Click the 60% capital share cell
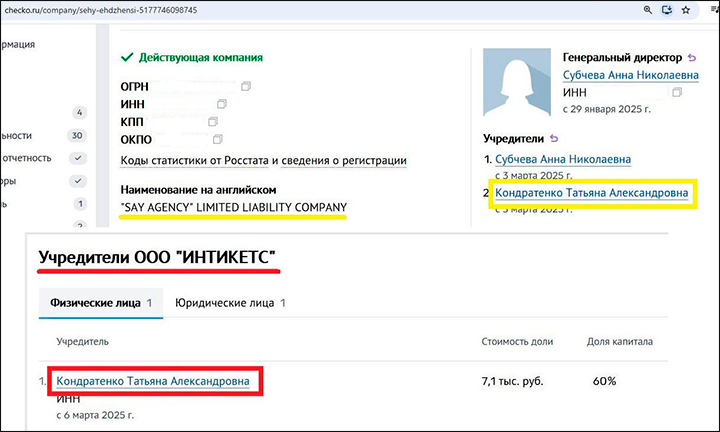 point(604,381)
